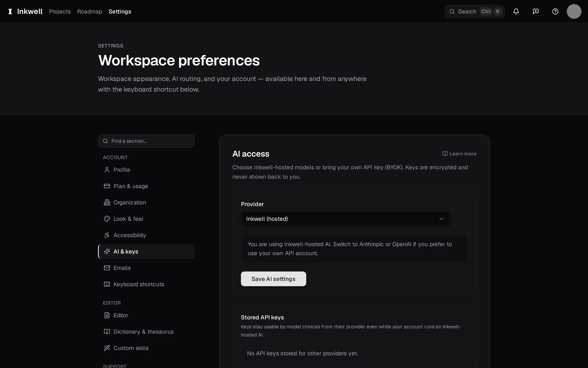Viewport: 588px width, 368px height.
Task: Click 'No API keys stored for other providers yet.'
Action: (303, 353)
